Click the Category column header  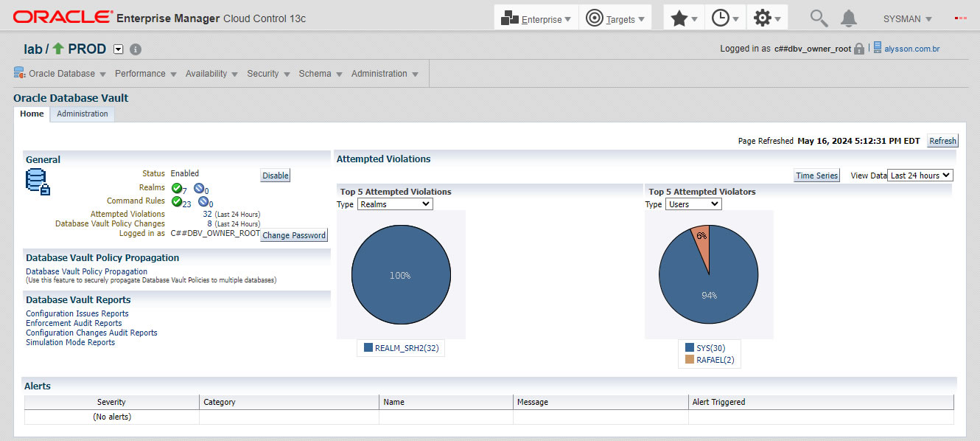click(x=289, y=402)
